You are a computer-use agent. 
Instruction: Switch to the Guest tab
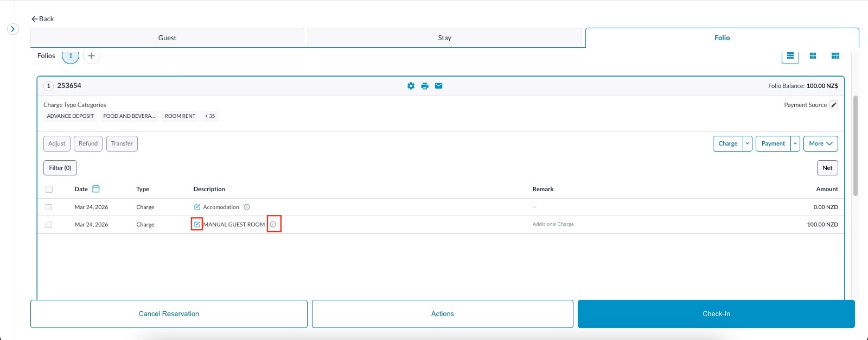click(x=167, y=38)
